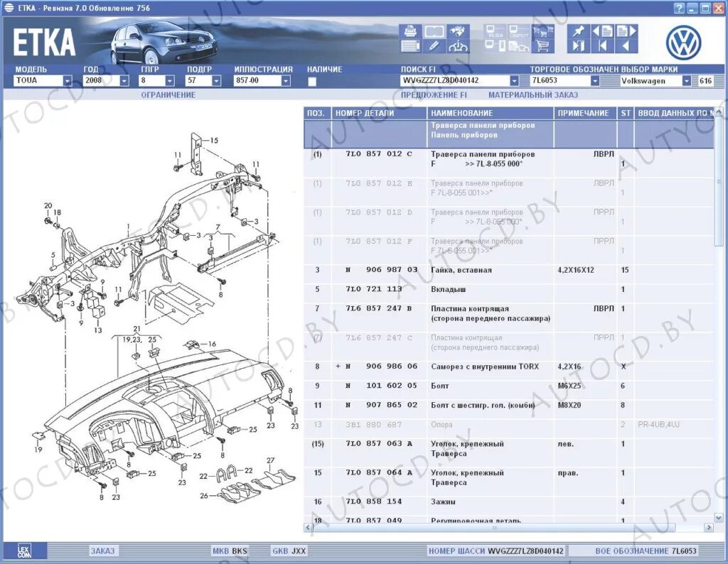This screenshot has width=728, height=564.
Task: Click the НОМЕР ДЕТАЛИ column header
Action: tap(379, 113)
